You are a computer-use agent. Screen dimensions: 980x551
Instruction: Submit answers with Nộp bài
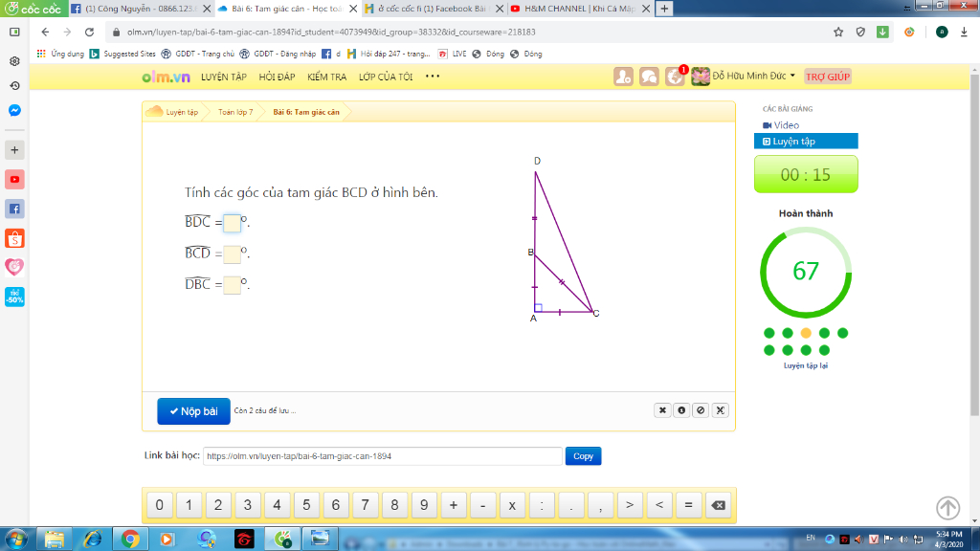pyautogui.click(x=193, y=411)
